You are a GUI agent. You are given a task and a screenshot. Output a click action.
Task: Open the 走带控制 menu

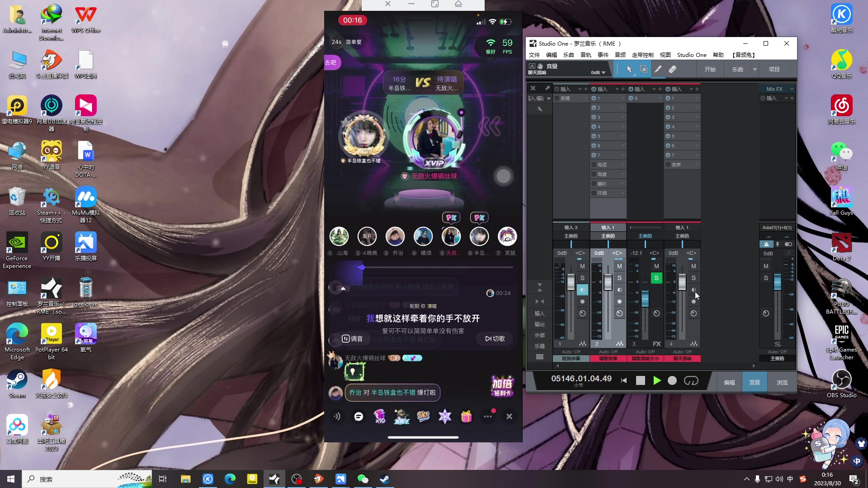(642, 55)
